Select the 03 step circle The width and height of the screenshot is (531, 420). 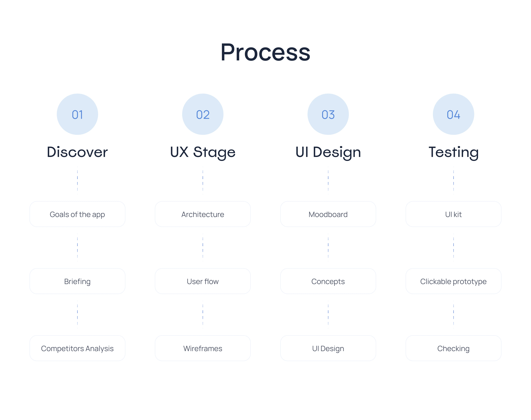point(328,114)
